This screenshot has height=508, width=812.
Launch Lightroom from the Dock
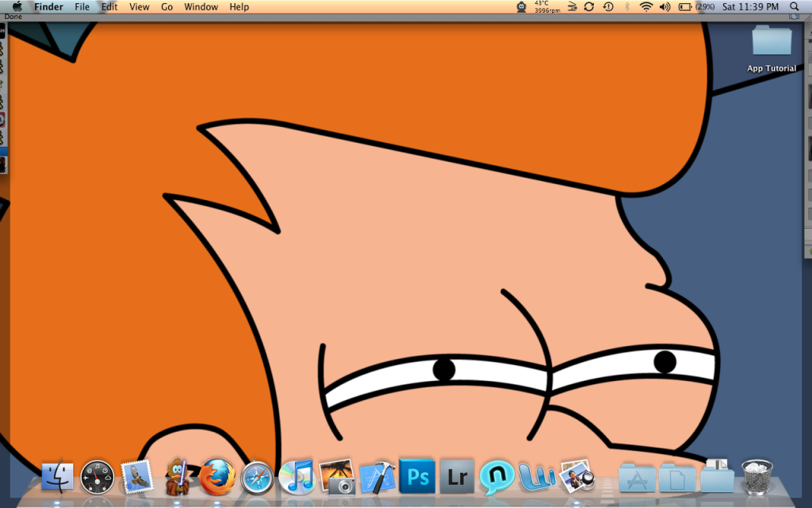pos(458,476)
